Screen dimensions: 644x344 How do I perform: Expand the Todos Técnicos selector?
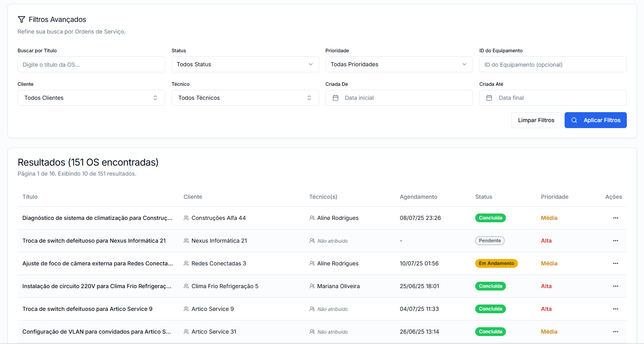[x=245, y=98]
